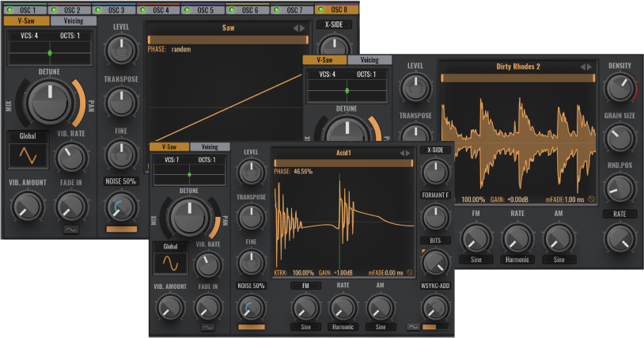
Task: Click next/previous arrows beside Saw waveform name
Action: tap(298, 28)
